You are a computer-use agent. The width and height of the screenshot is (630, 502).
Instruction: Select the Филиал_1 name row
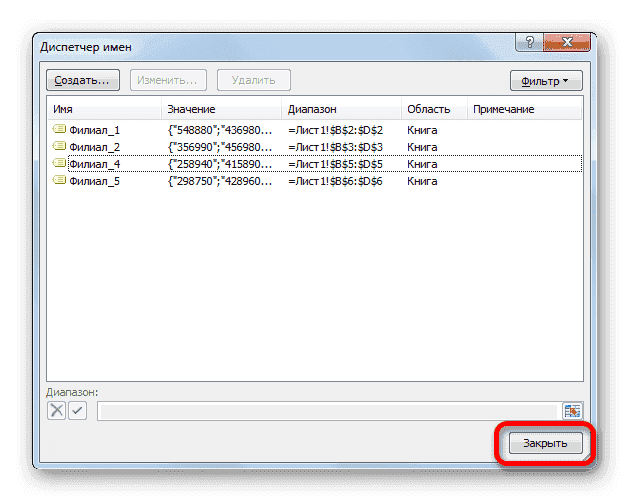pos(315,130)
